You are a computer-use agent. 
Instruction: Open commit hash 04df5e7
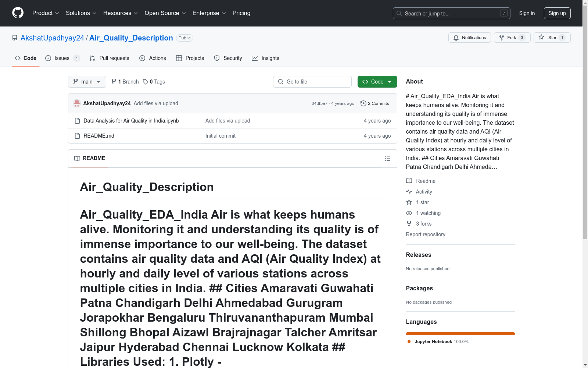319,103
